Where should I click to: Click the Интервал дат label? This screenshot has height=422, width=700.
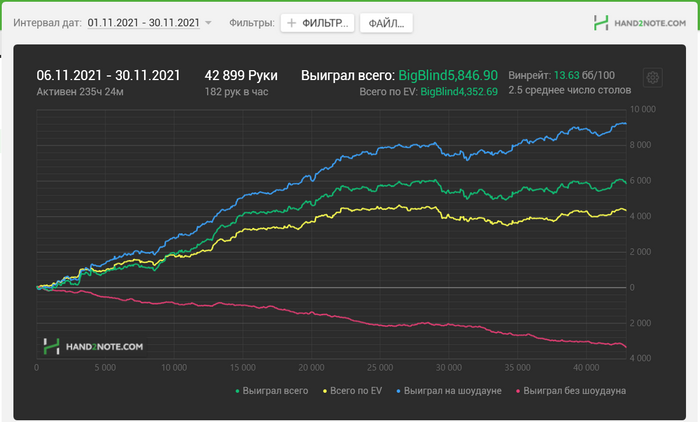click(x=47, y=23)
